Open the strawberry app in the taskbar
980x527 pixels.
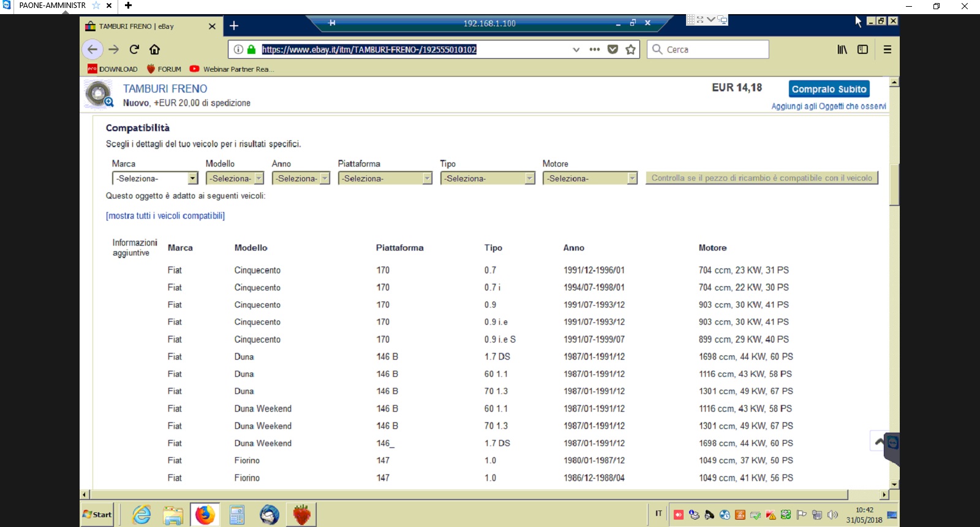(301, 515)
